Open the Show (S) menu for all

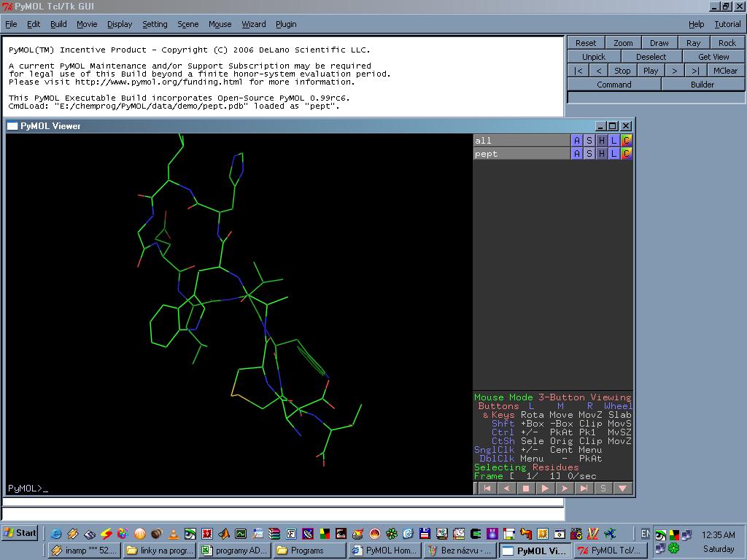[589, 141]
